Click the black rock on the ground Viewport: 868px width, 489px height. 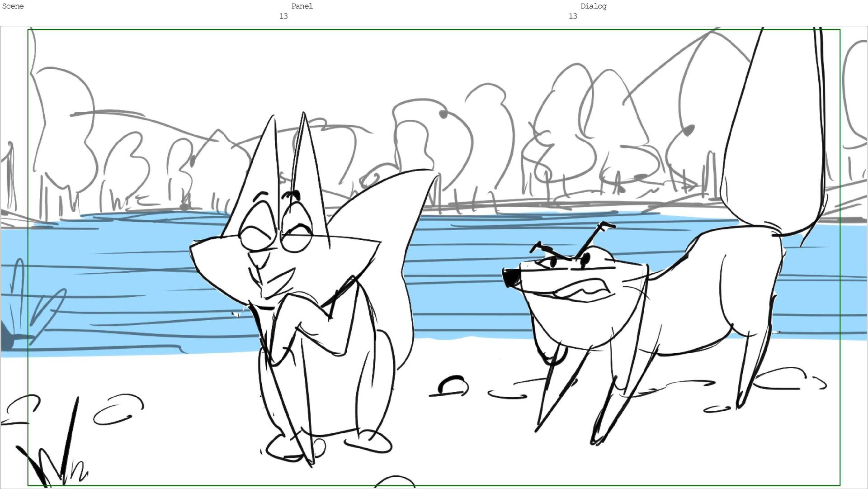pos(452,386)
